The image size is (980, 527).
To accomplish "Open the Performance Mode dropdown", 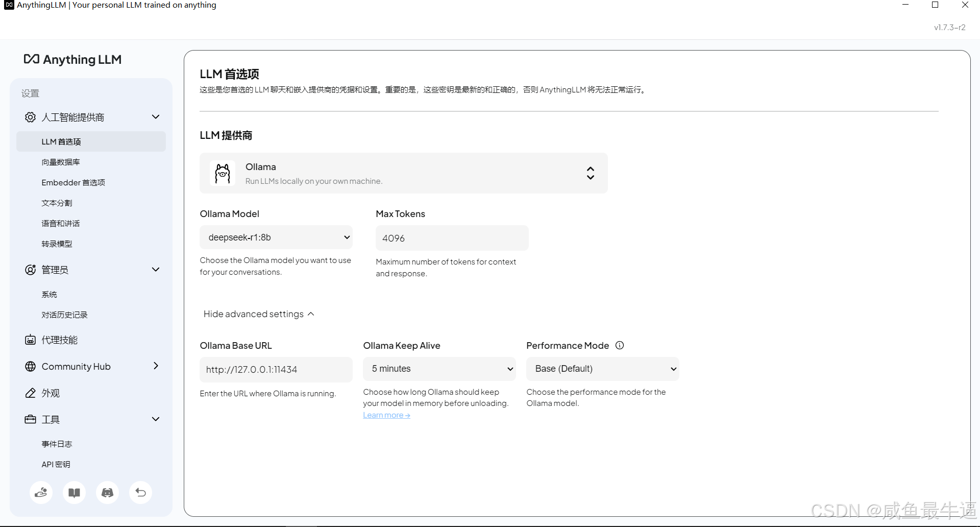I will 603,369.
